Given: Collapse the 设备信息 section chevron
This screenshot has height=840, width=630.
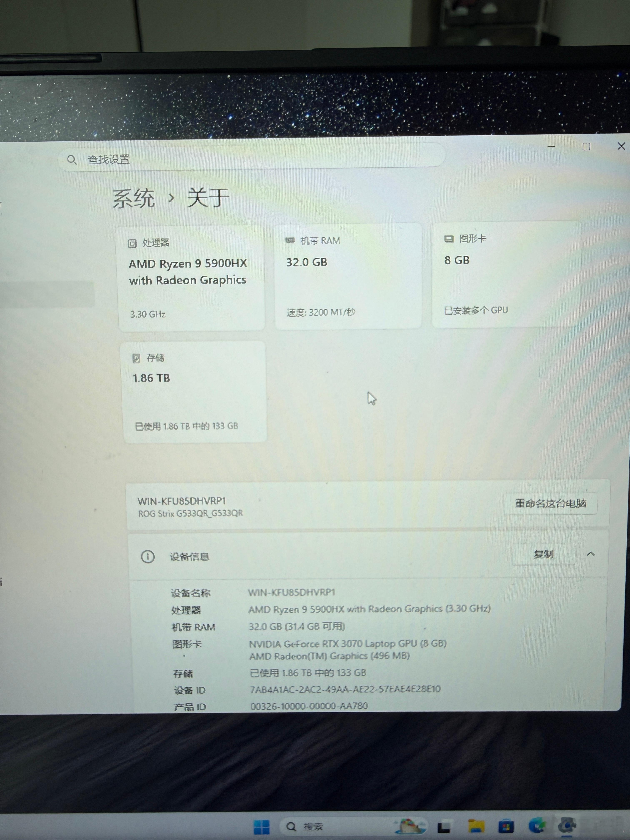Looking at the screenshot, I should [x=590, y=554].
